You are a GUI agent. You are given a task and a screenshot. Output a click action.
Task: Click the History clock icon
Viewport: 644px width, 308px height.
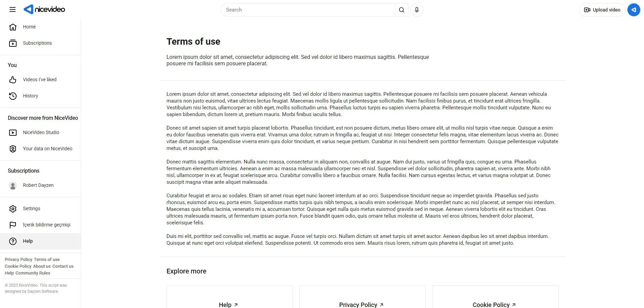(13, 96)
